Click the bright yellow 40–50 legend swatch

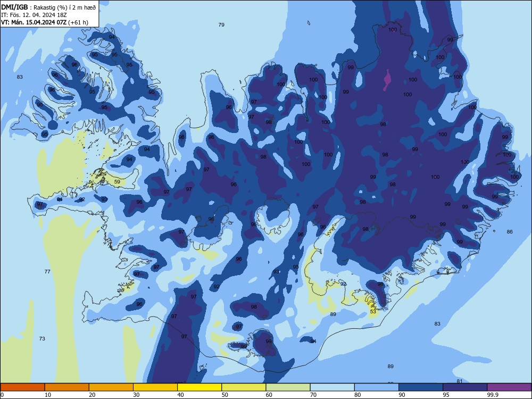[x=199, y=387]
